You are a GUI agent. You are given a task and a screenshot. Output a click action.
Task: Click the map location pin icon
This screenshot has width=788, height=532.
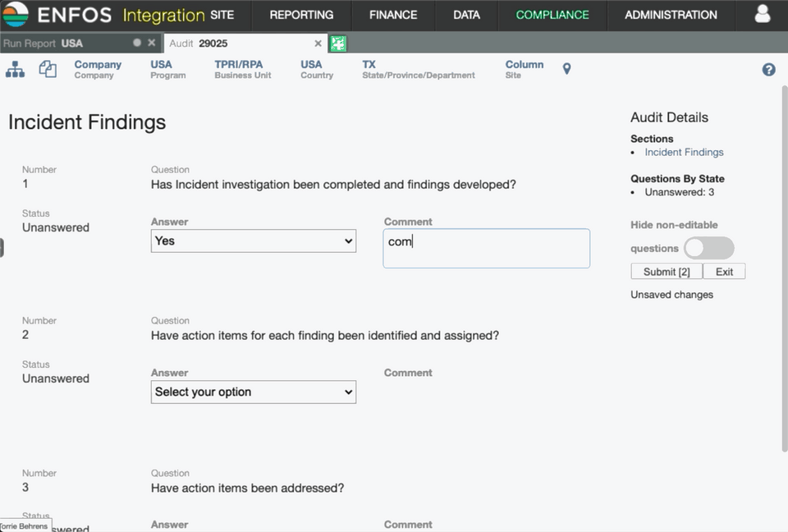click(566, 69)
